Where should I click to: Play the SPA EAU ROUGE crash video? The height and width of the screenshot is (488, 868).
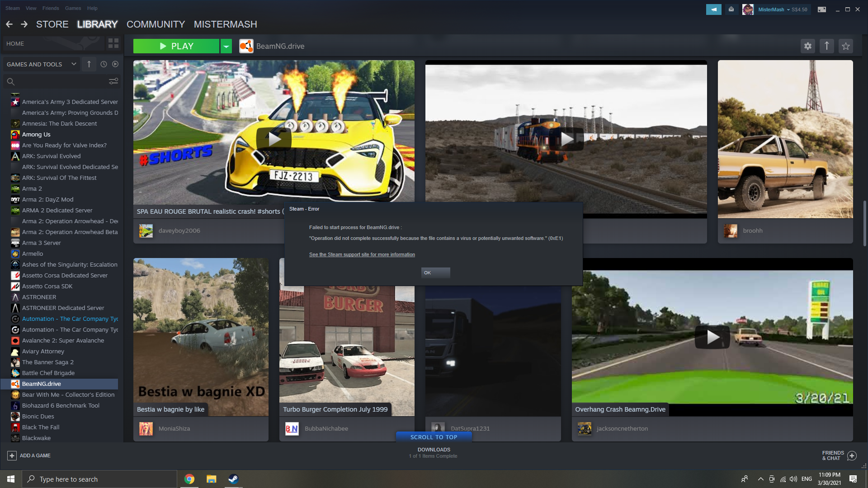click(x=274, y=139)
